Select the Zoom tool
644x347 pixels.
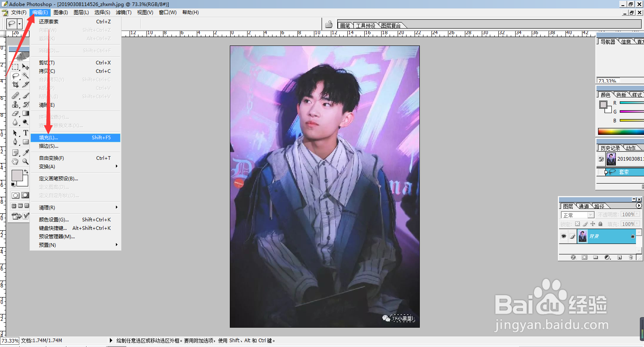pos(25,161)
